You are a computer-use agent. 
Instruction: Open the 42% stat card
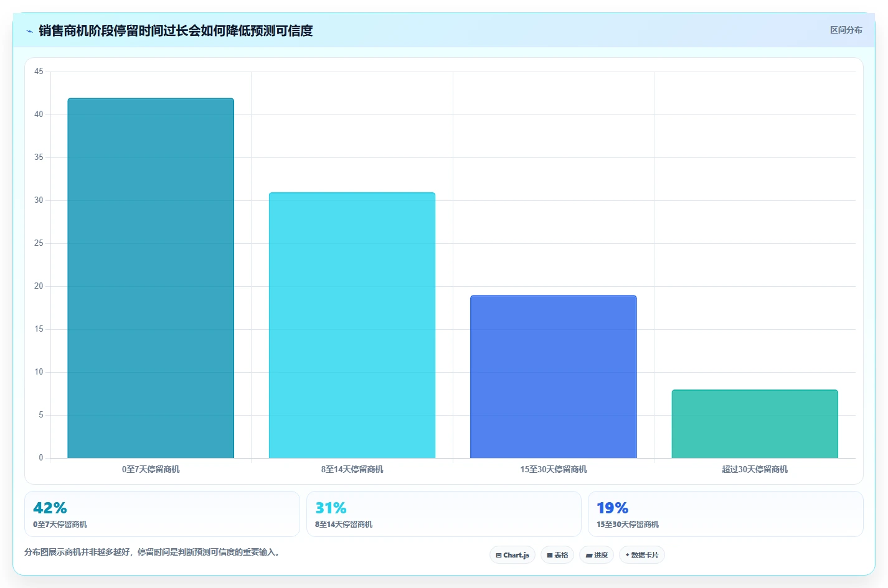(162, 514)
